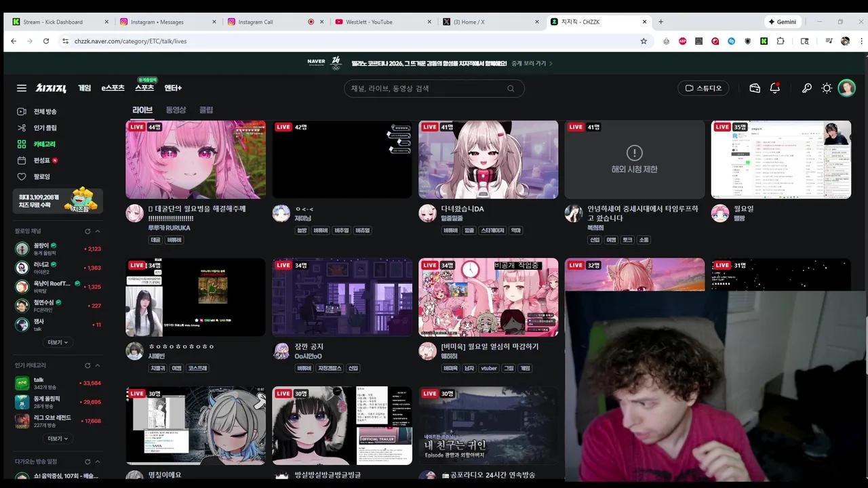Open the 스튜디오 studio button
This screenshot has height=488, width=868.
coord(703,88)
